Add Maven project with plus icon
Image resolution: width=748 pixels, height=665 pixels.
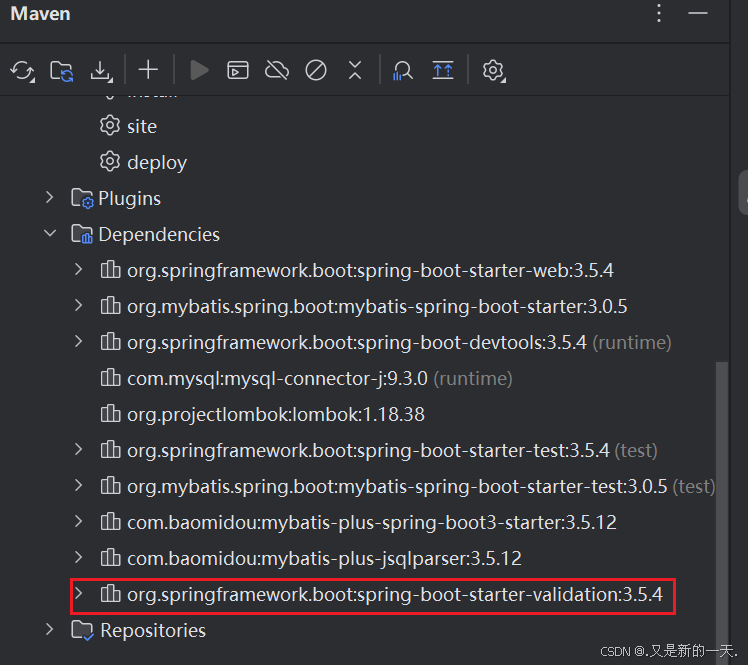148,70
